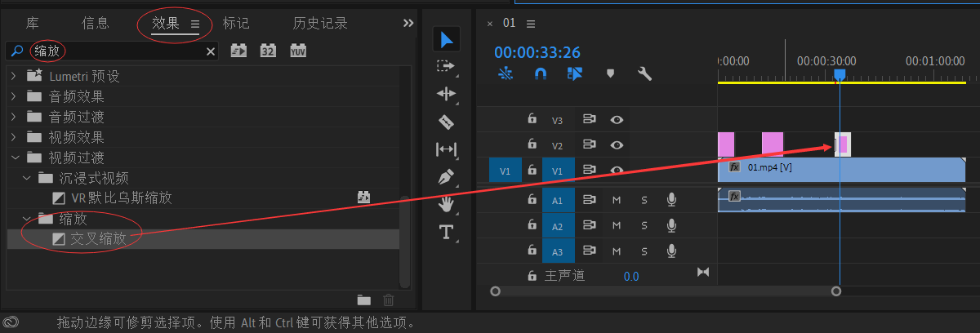Click the A1 track target button

pos(558,201)
